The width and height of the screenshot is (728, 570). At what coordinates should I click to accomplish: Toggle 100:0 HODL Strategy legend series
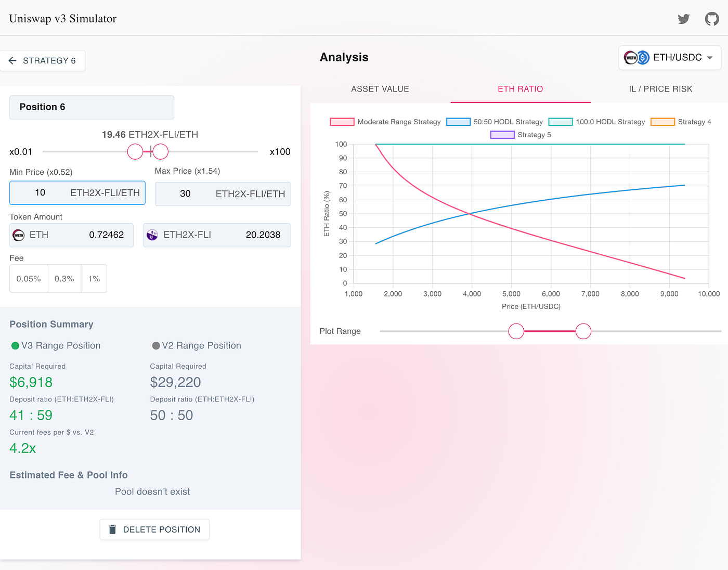point(597,122)
